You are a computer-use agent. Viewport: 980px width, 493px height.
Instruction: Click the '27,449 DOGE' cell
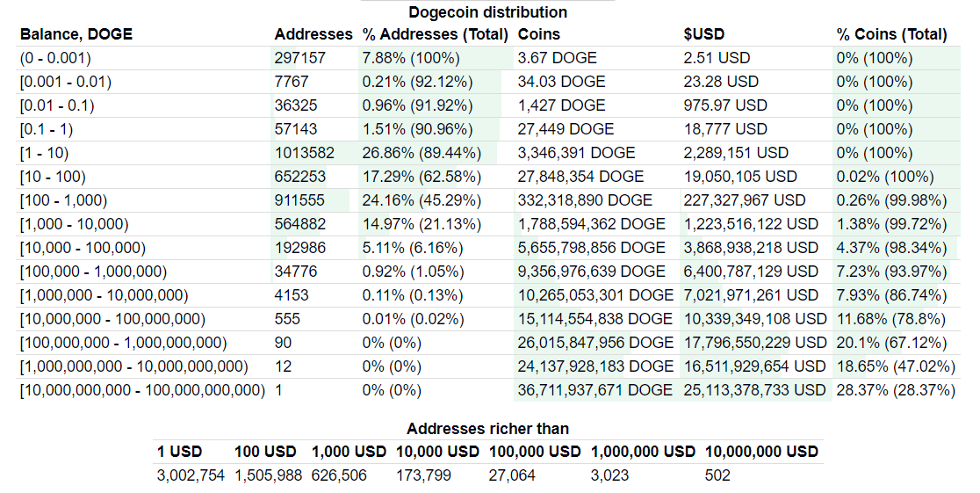566,129
